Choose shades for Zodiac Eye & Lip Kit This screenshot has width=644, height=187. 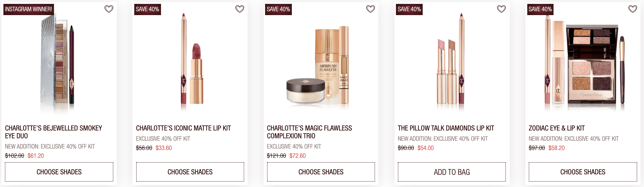tap(583, 172)
